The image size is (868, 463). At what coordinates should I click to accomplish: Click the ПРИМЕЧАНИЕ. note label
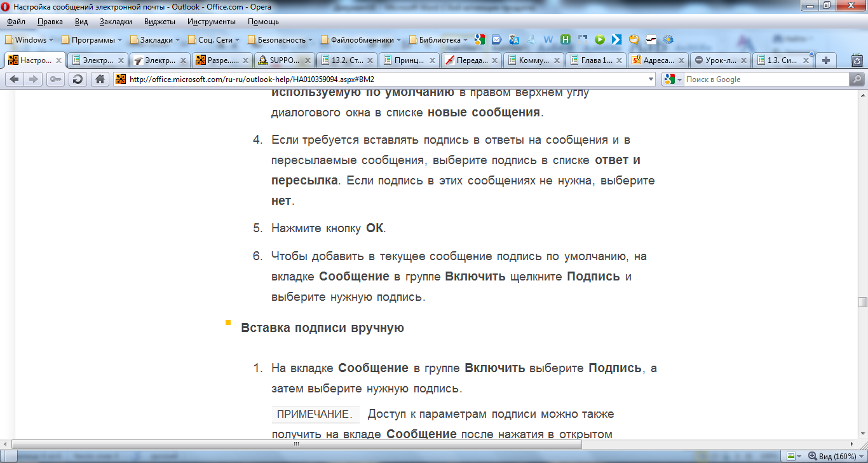(315, 414)
